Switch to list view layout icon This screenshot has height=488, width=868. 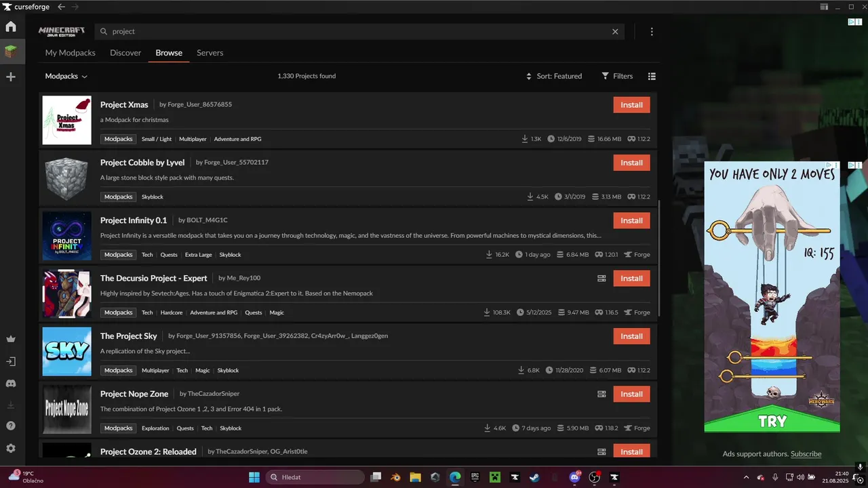click(x=652, y=77)
